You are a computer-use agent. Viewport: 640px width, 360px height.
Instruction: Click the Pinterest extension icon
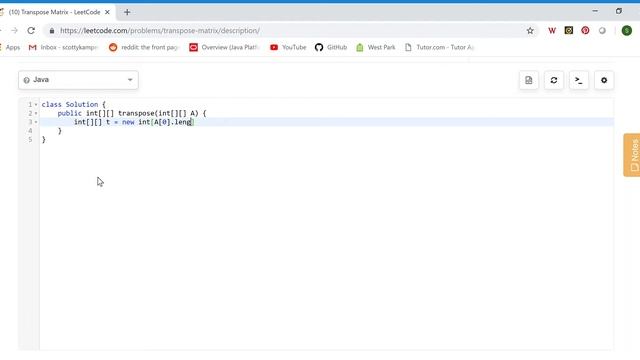[x=585, y=31]
